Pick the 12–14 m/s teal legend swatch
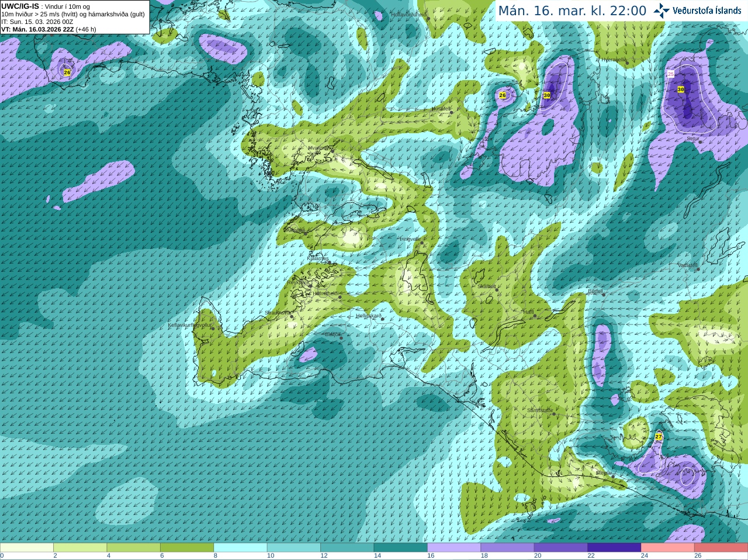Image resolution: width=748 pixels, height=560 pixels. coord(347,548)
